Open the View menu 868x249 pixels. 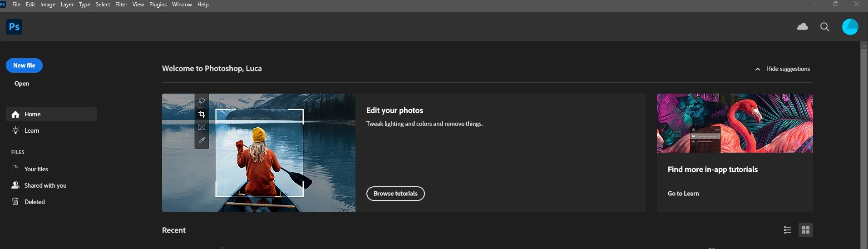tap(138, 5)
